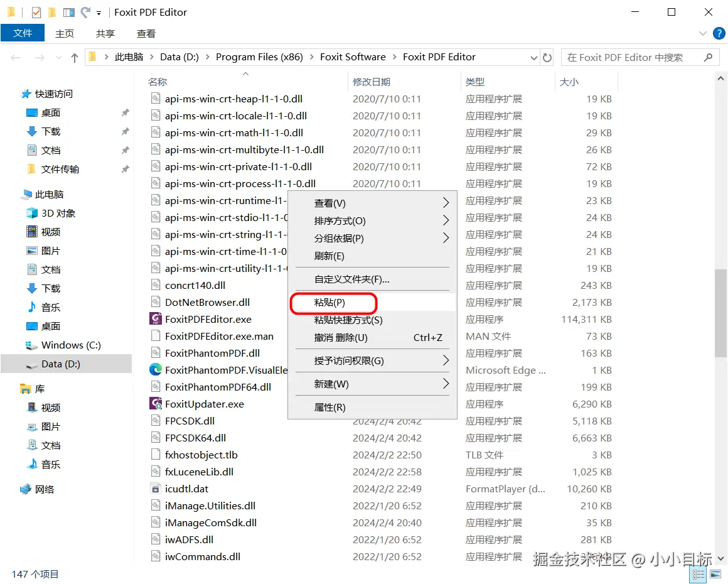The image size is (728, 584).
Task: Select 3D 对象 in navigation pane
Action: pyautogui.click(x=58, y=214)
